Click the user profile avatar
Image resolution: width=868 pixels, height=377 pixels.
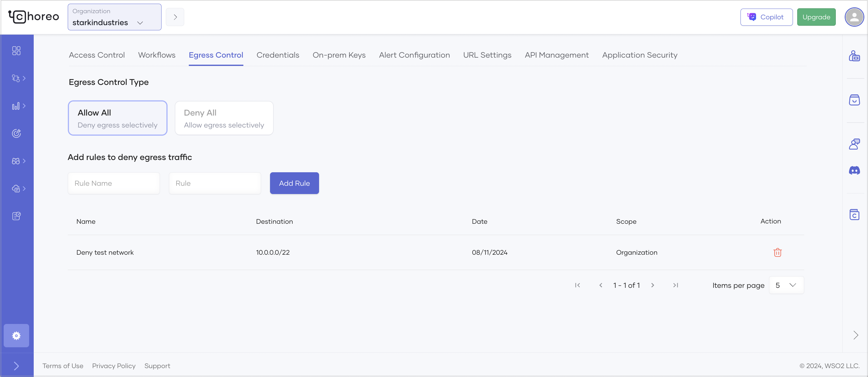click(854, 17)
